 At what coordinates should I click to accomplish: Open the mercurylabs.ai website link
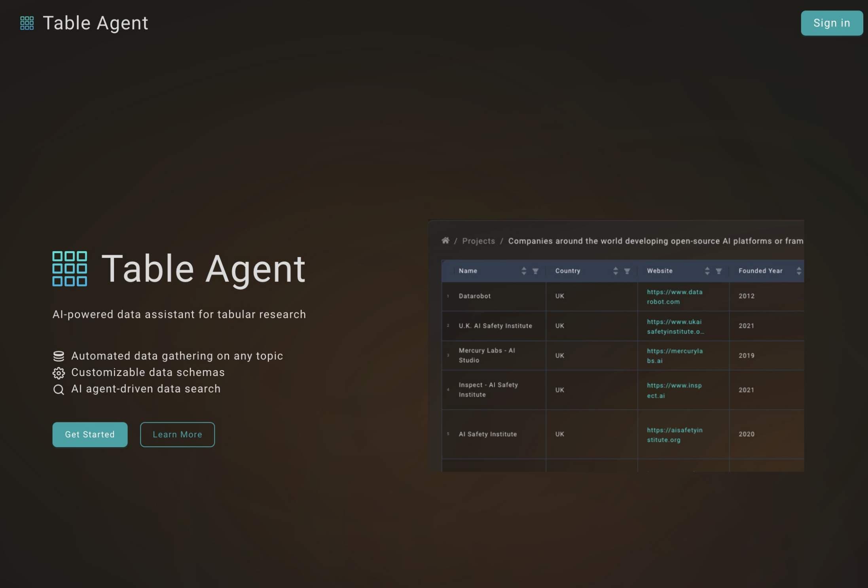[675, 355]
